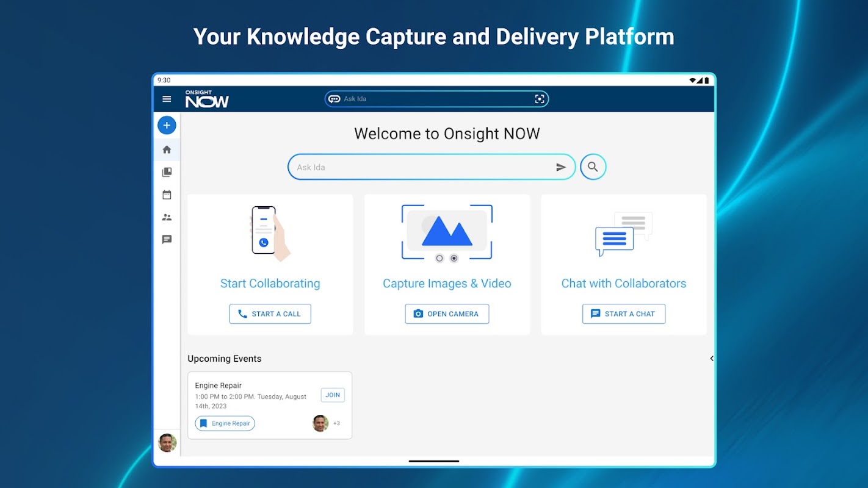
Task: Click the phone illustration on Start Collaborating
Action: [x=270, y=234]
